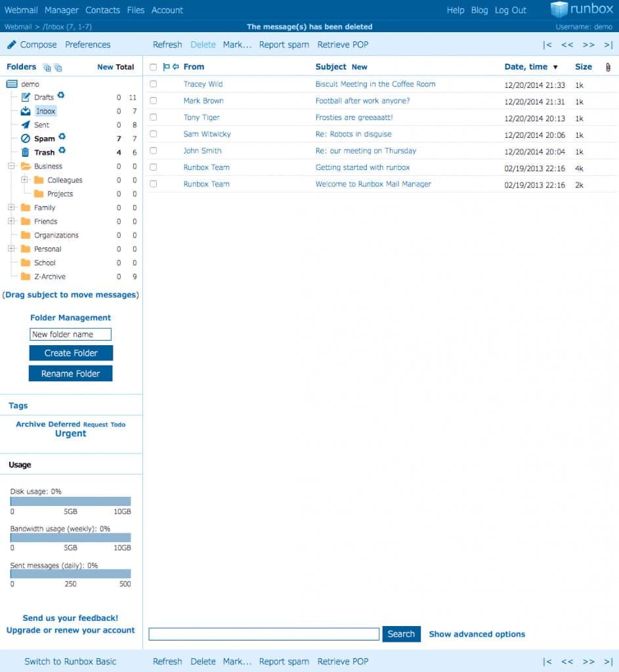Click the Inbox tray icon
Viewport: 619px width, 672px height.
tap(26, 111)
